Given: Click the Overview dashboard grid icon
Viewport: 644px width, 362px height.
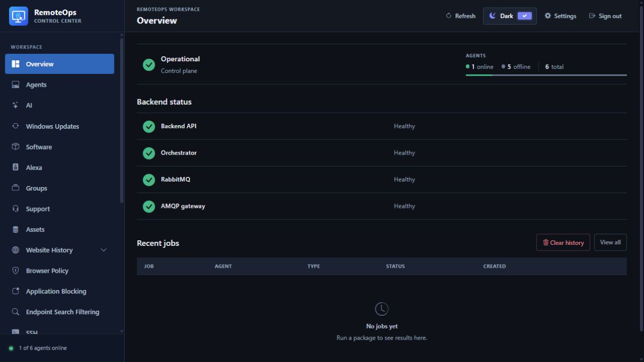Looking at the screenshot, I should coord(16,64).
